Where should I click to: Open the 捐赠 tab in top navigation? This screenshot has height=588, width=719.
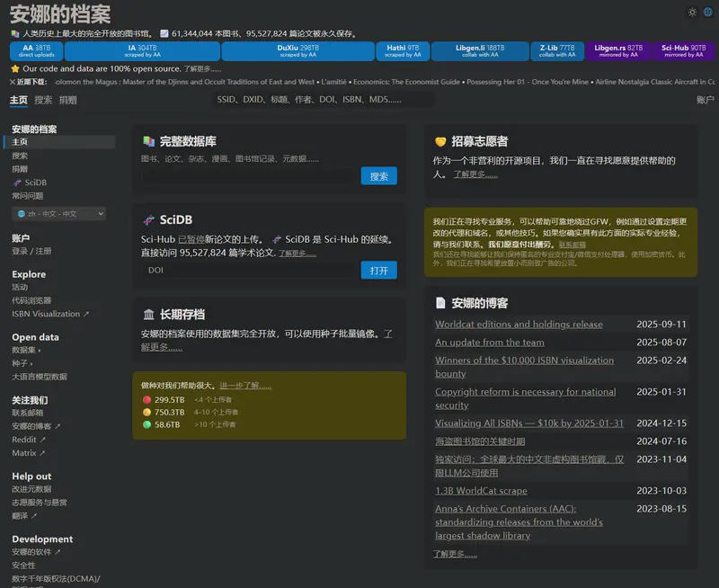coord(67,100)
